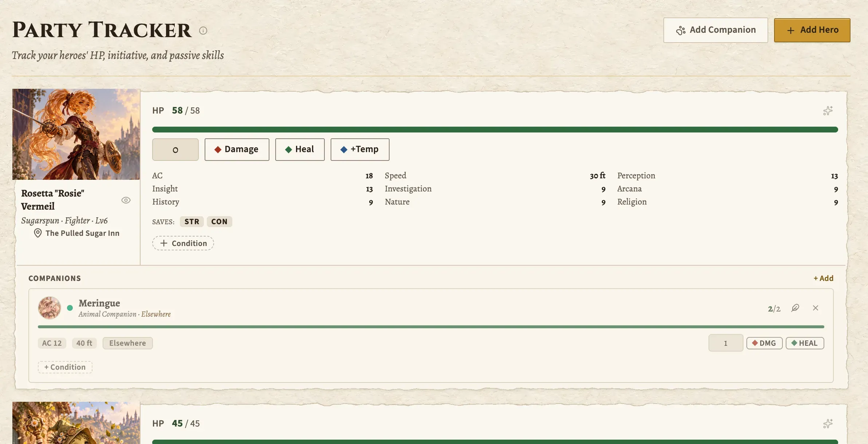Click the Investigation skill row
The width and height of the screenshot is (868, 444).
(x=495, y=189)
